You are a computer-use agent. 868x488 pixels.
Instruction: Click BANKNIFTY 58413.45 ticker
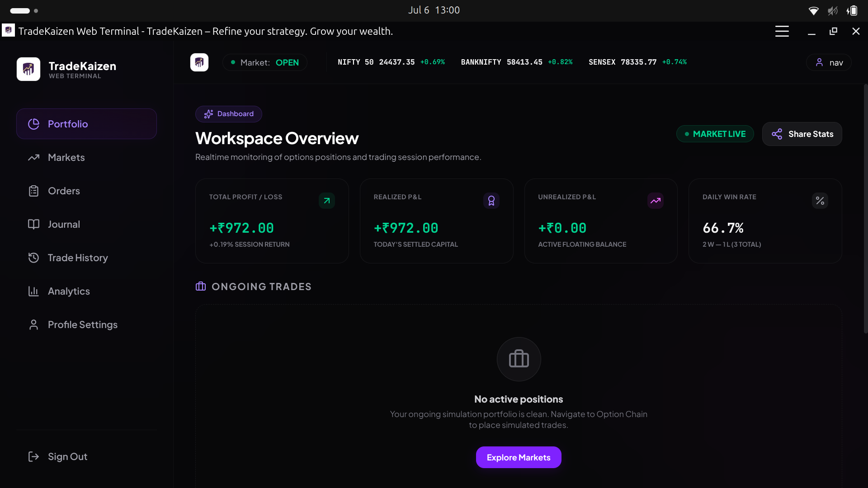[517, 62]
